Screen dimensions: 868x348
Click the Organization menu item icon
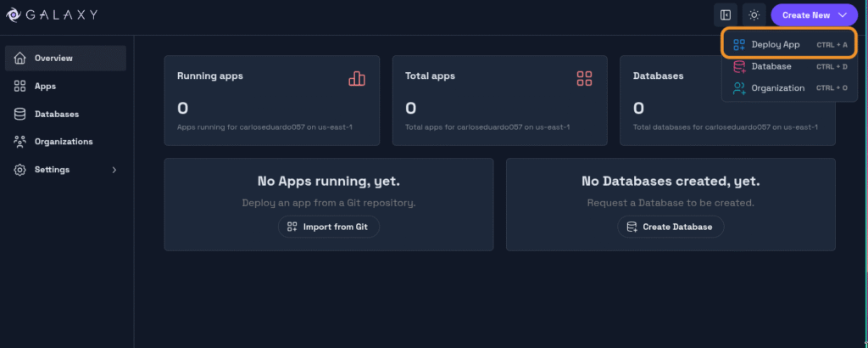coord(739,87)
